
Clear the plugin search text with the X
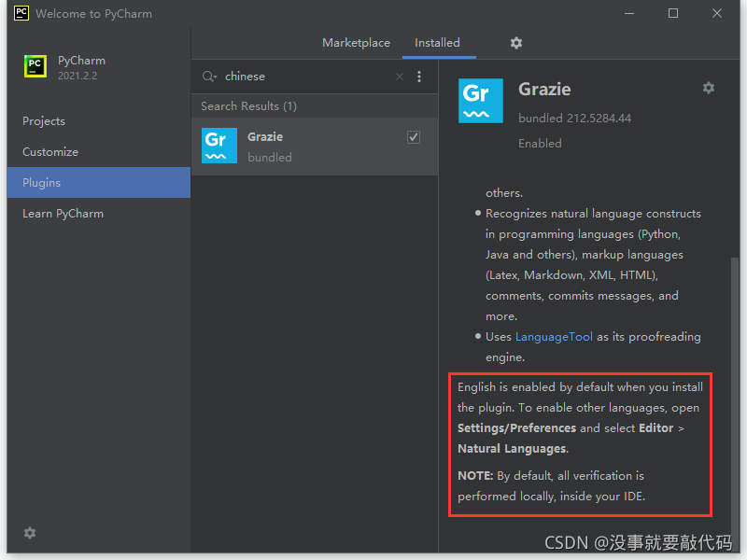[x=400, y=77]
